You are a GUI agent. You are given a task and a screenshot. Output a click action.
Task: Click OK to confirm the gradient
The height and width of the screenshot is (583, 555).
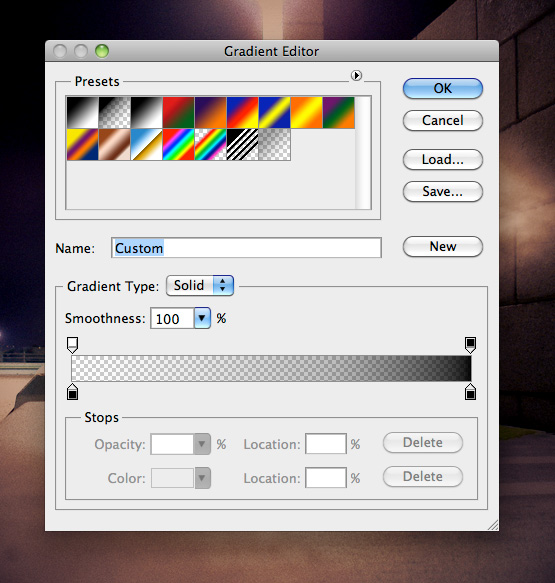443,88
